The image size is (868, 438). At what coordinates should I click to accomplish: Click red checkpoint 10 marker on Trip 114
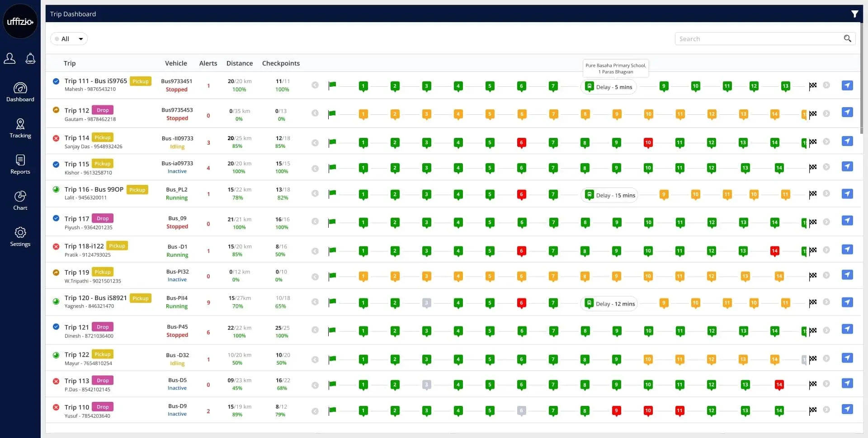click(648, 142)
